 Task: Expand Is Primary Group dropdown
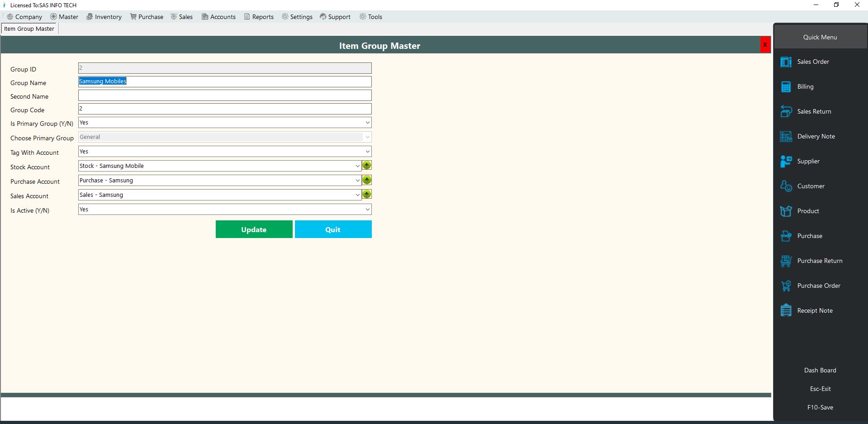[x=367, y=123]
